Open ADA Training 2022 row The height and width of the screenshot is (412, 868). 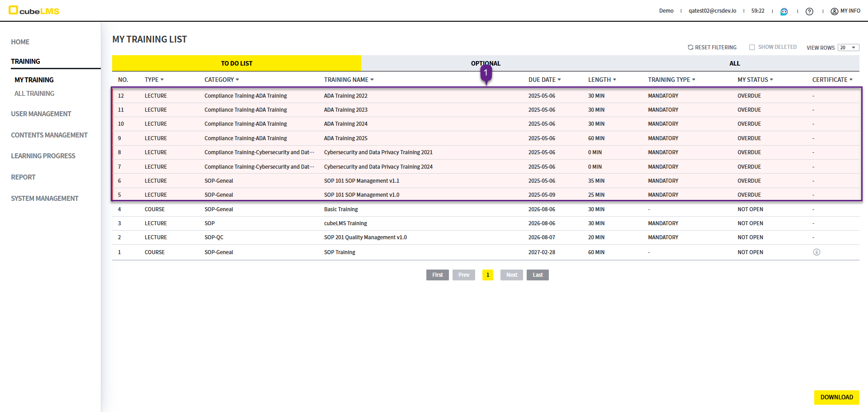coord(345,96)
